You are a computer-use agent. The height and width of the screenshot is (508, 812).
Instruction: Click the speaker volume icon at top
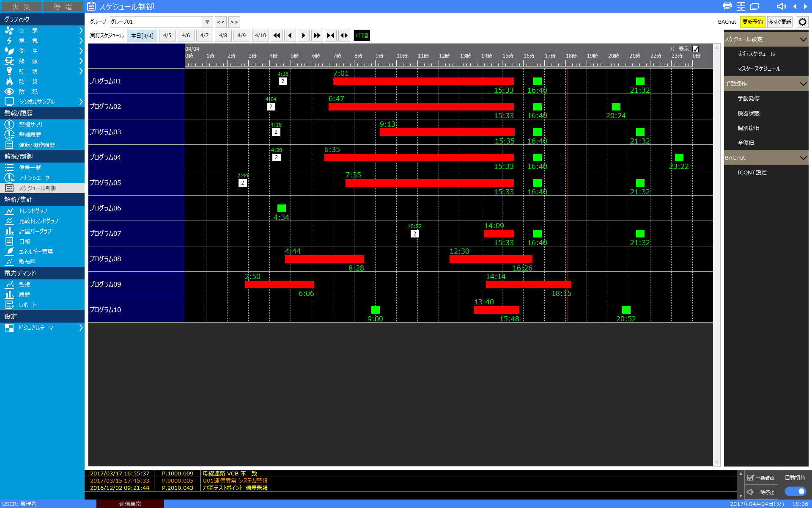point(782,6)
